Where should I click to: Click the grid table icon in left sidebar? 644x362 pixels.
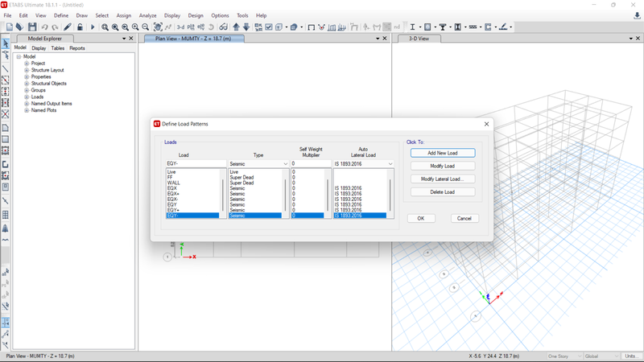click(6, 215)
